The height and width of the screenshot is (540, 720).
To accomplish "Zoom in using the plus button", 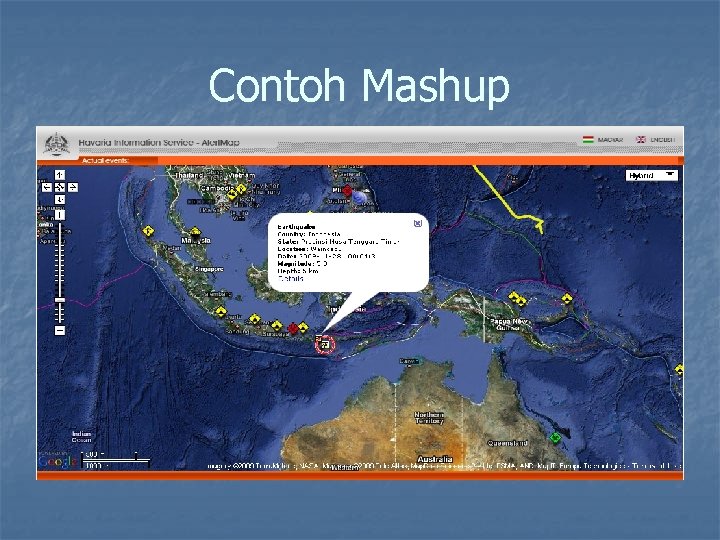I will (60, 215).
